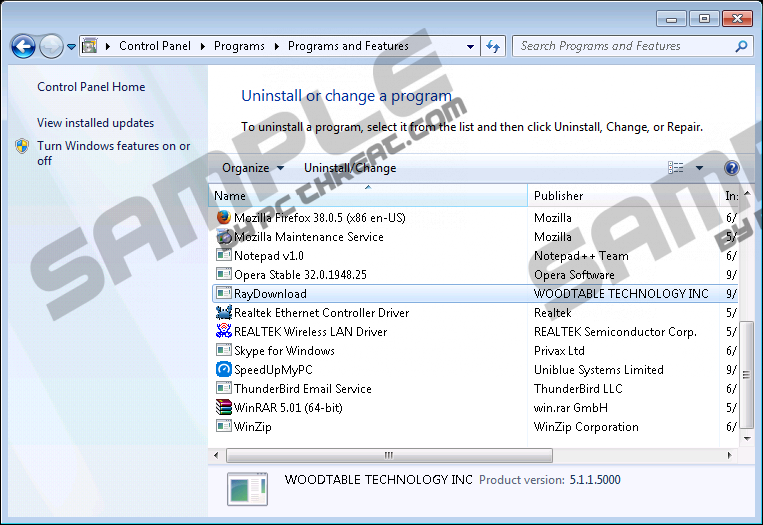Click the WinZip program icon

tap(224, 426)
